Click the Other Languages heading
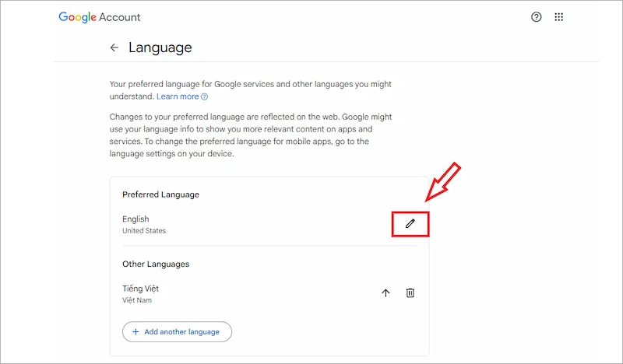 pyautogui.click(x=156, y=264)
